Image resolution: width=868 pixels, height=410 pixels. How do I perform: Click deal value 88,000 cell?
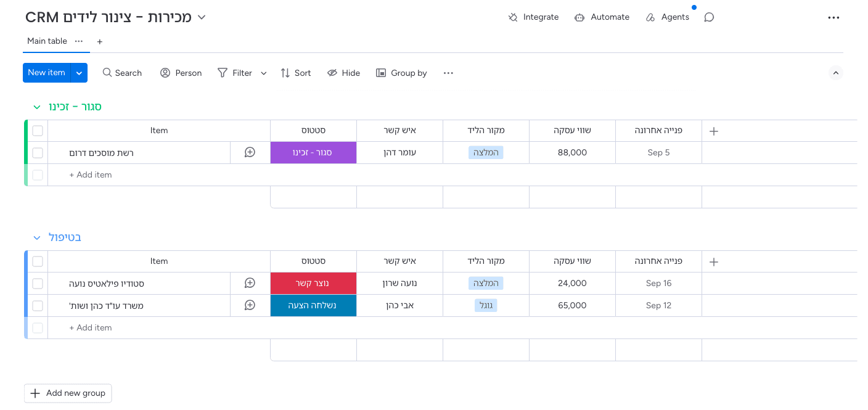point(572,152)
